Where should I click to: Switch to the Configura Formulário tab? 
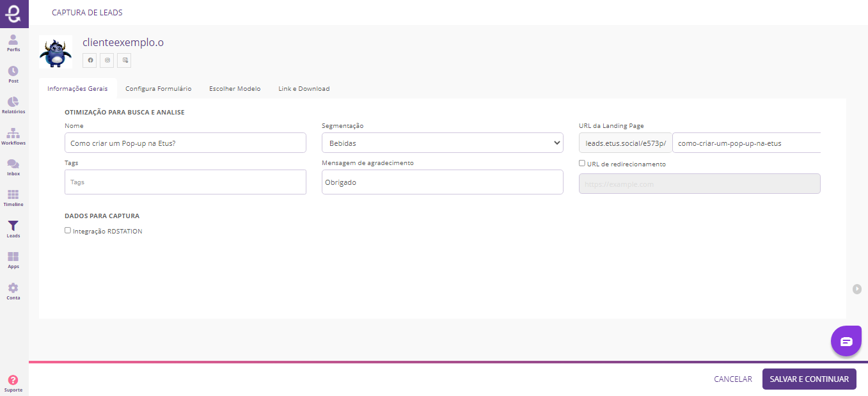coord(158,88)
